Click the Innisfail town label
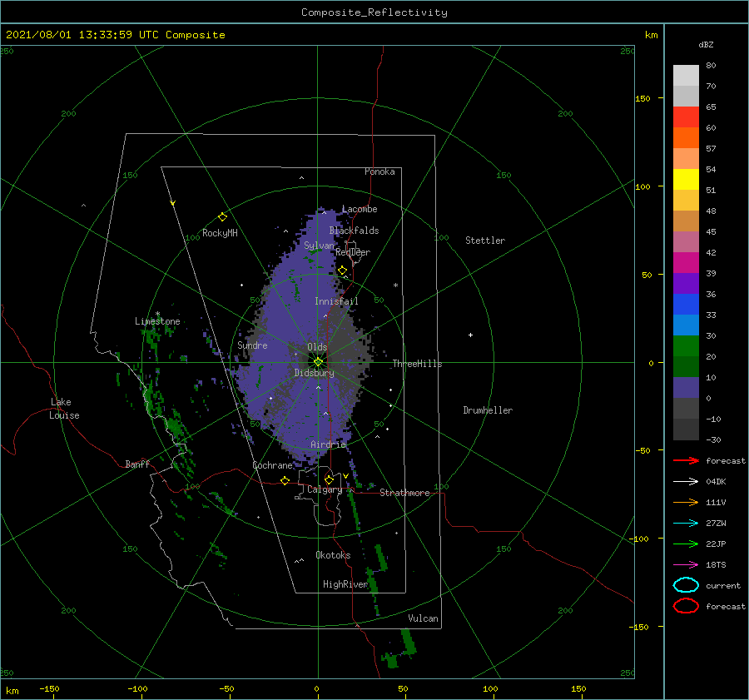The image size is (749, 700). tap(336, 301)
